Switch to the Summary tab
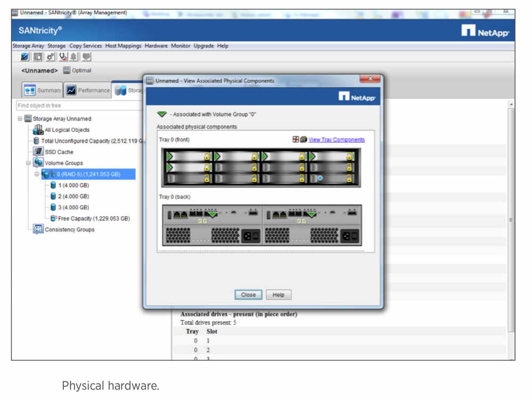The image size is (532, 400). [43, 90]
